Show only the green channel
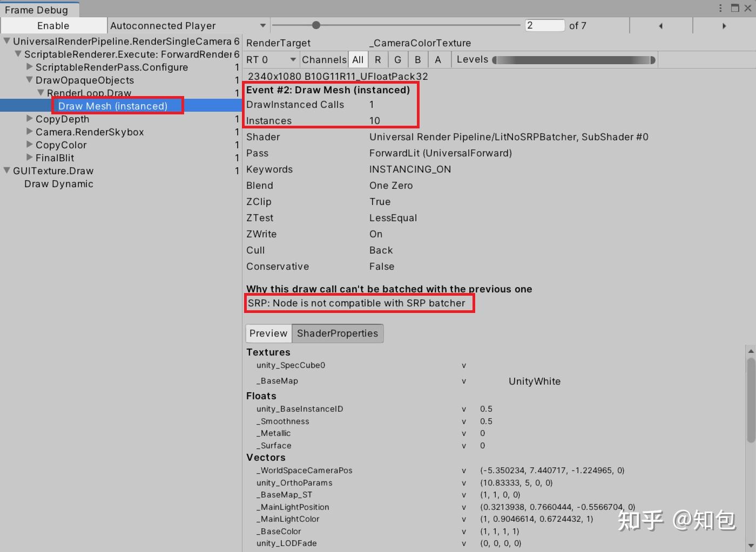756x552 pixels. tap(397, 59)
